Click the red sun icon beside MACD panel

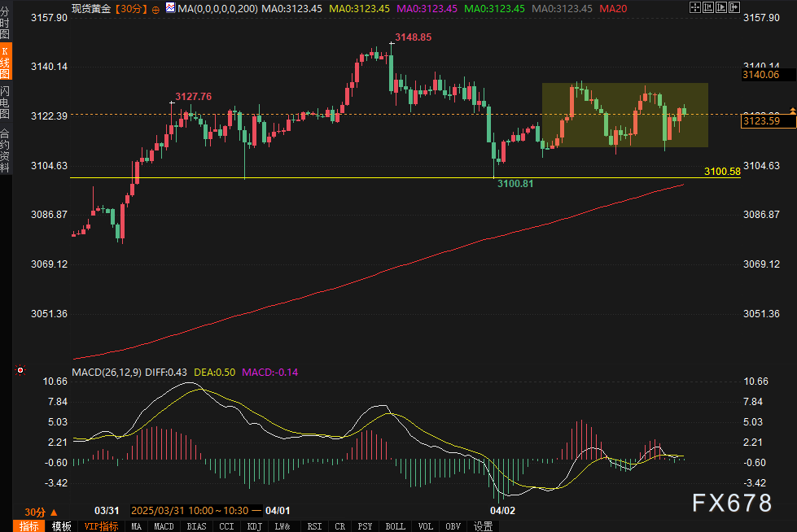(21, 370)
